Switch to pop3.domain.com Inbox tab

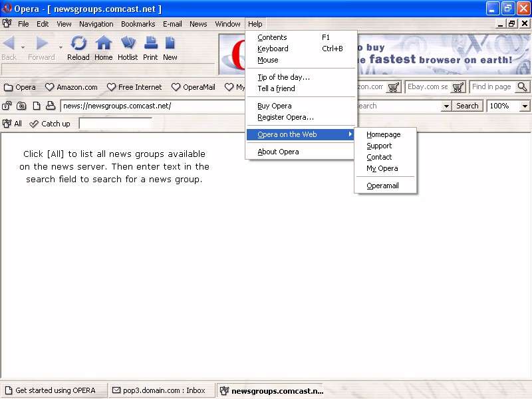[x=161, y=390]
